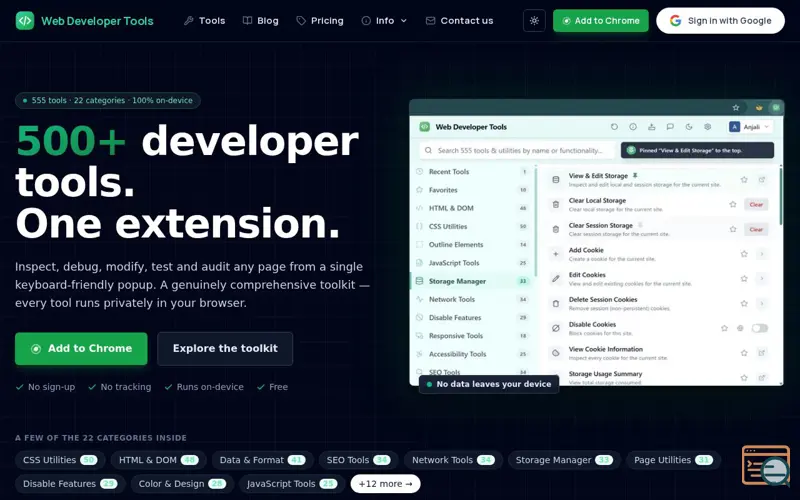Open the Anjali account dropdown

749,127
